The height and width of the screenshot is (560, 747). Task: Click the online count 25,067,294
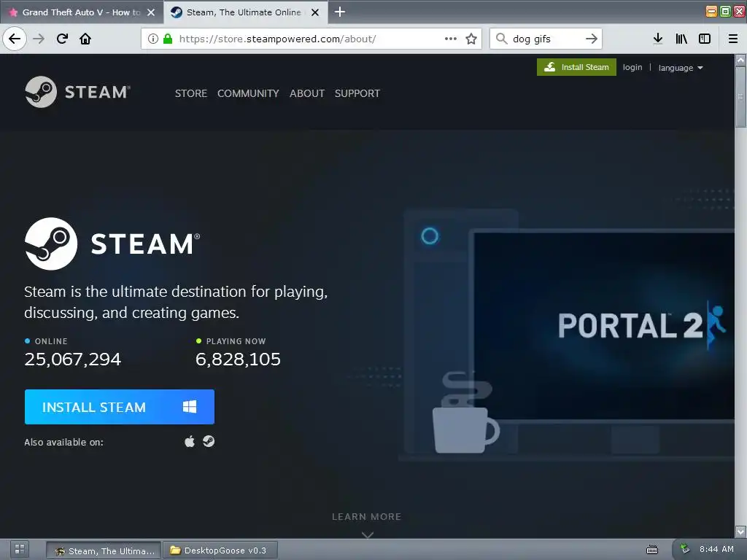point(73,359)
